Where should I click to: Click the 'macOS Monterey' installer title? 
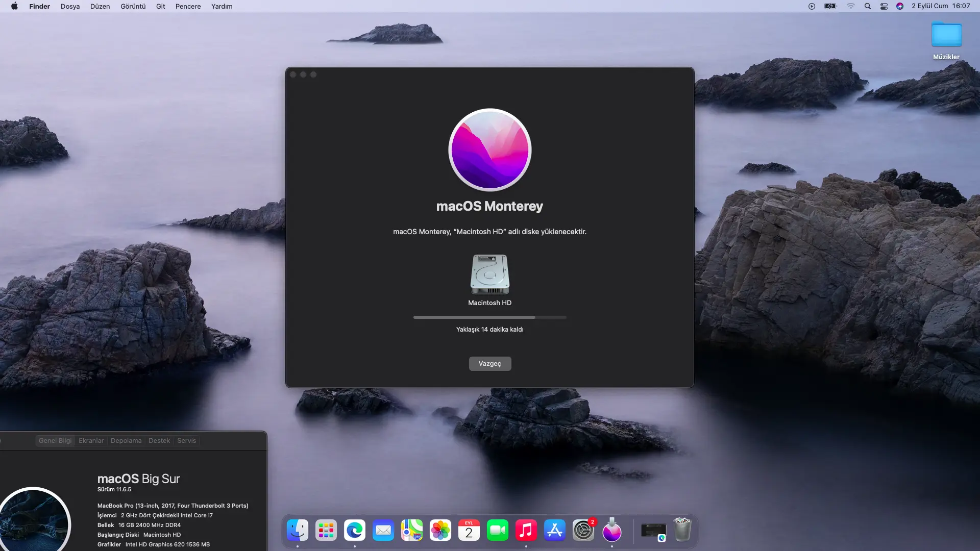[490, 206]
